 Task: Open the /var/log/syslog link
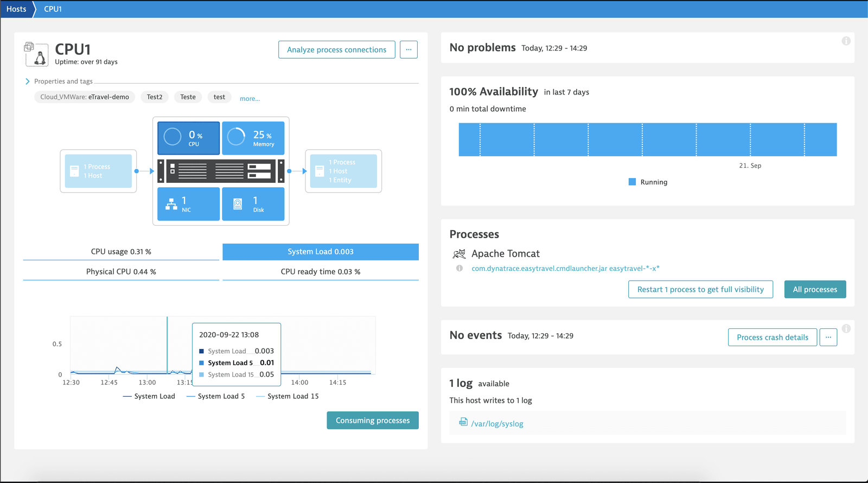497,424
